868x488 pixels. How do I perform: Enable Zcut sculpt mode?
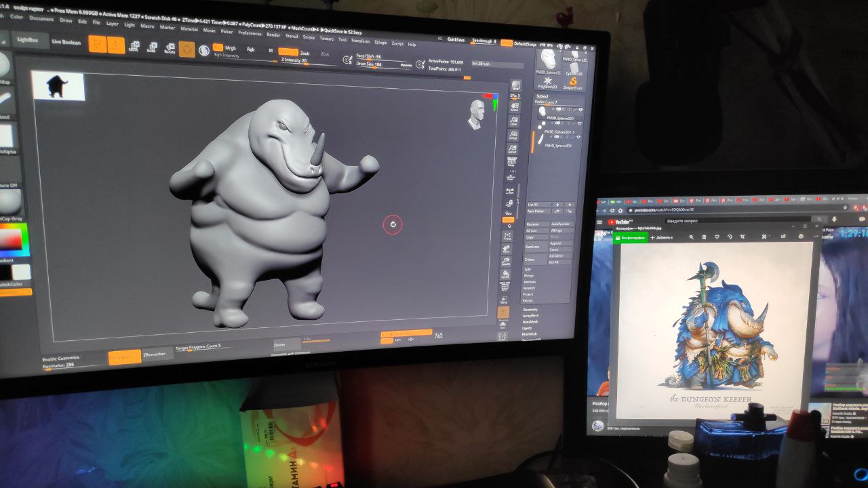[x=325, y=54]
